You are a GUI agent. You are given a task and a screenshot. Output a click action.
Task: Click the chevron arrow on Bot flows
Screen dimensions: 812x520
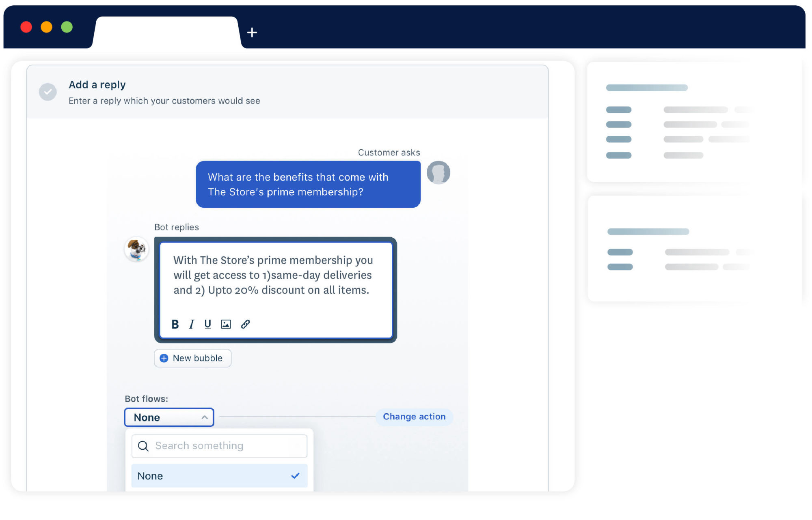coord(205,417)
